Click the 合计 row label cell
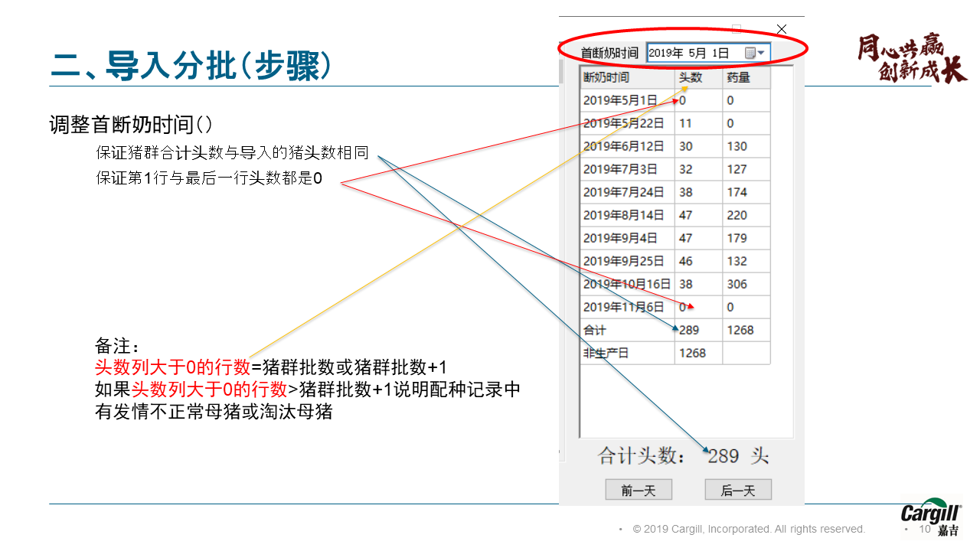Screen dimensions: 980x551 (626, 330)
